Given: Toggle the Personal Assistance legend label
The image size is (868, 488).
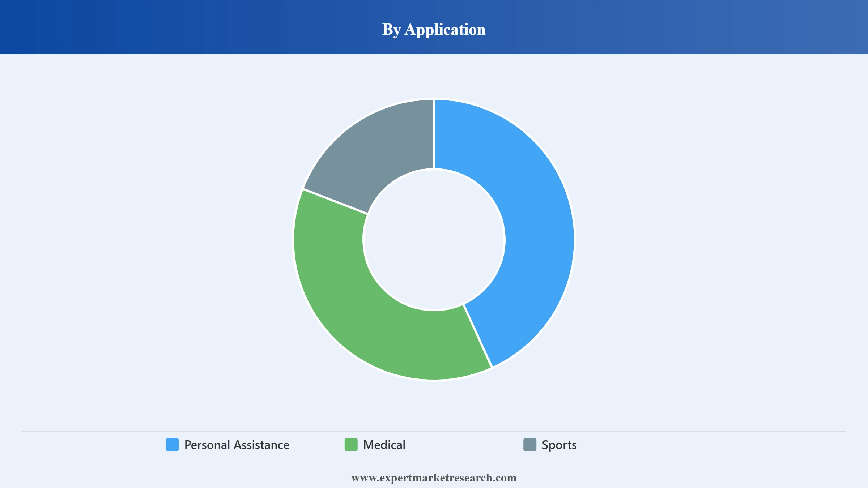Looking at the screenshot, I should pyautogui.click(x=237, y=445).
